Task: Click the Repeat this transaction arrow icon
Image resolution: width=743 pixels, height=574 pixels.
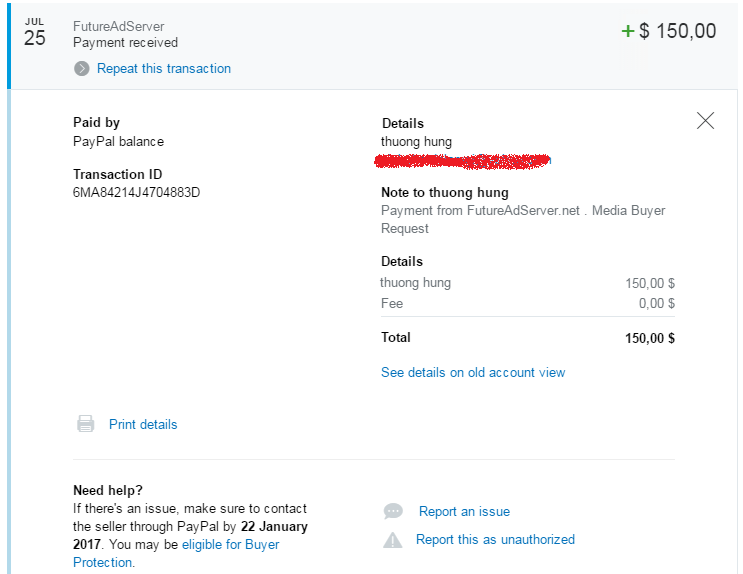Action: (x=82, y=69)
